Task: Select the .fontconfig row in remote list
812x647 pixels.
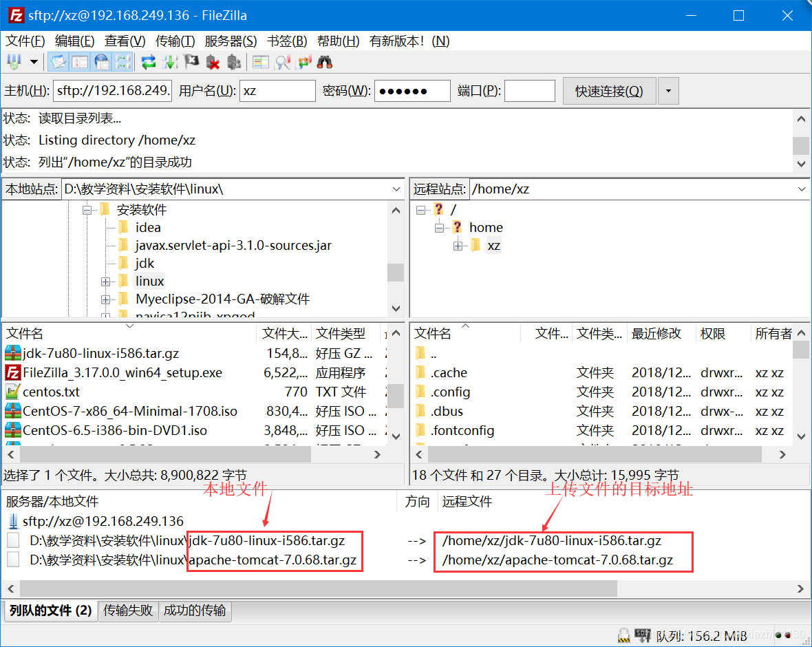Action: coord(602,430)
